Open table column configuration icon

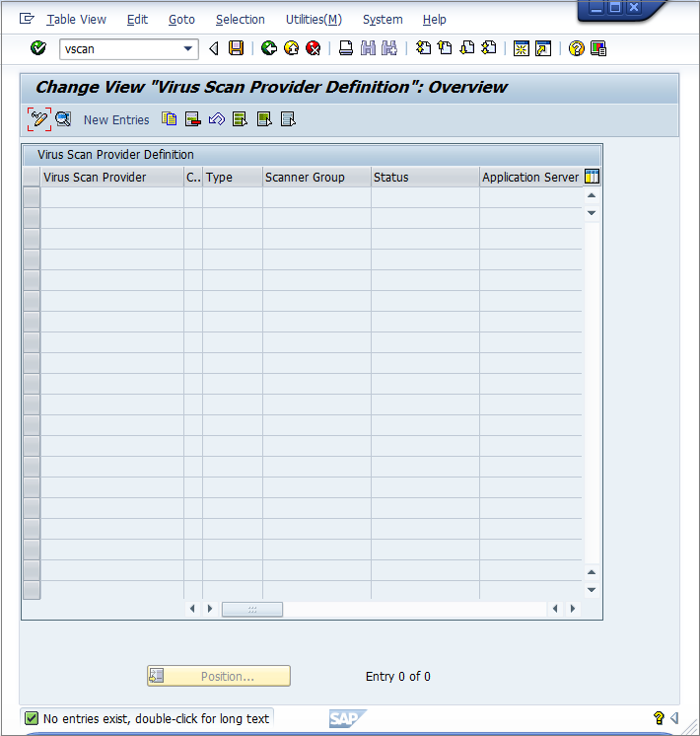pos(592,177)
